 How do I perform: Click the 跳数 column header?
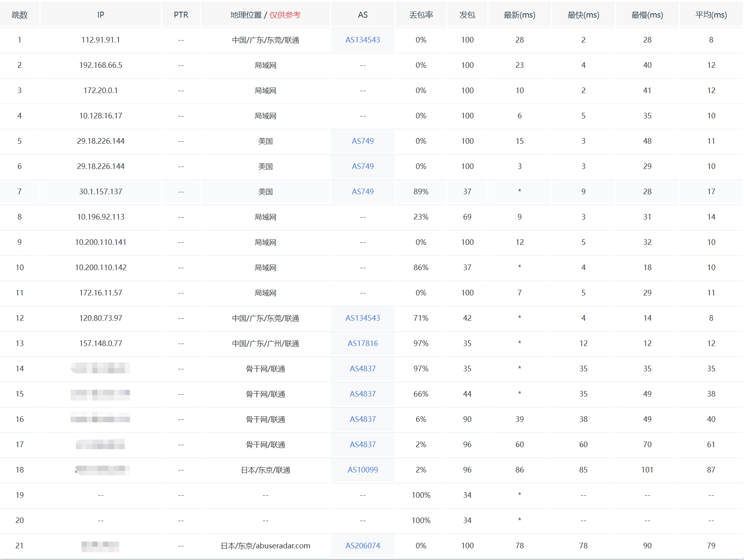pos(20,15)
